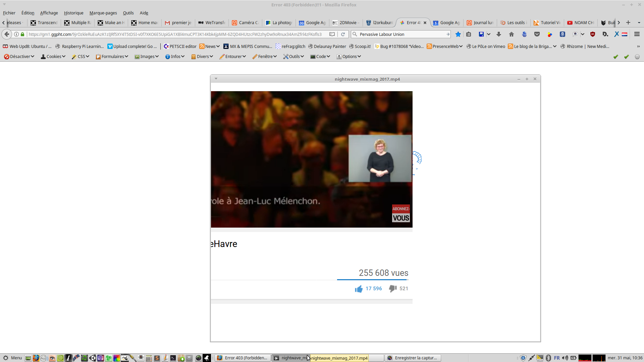
Task: Click the thumbs-up like icon
Action: coord(359,289)
